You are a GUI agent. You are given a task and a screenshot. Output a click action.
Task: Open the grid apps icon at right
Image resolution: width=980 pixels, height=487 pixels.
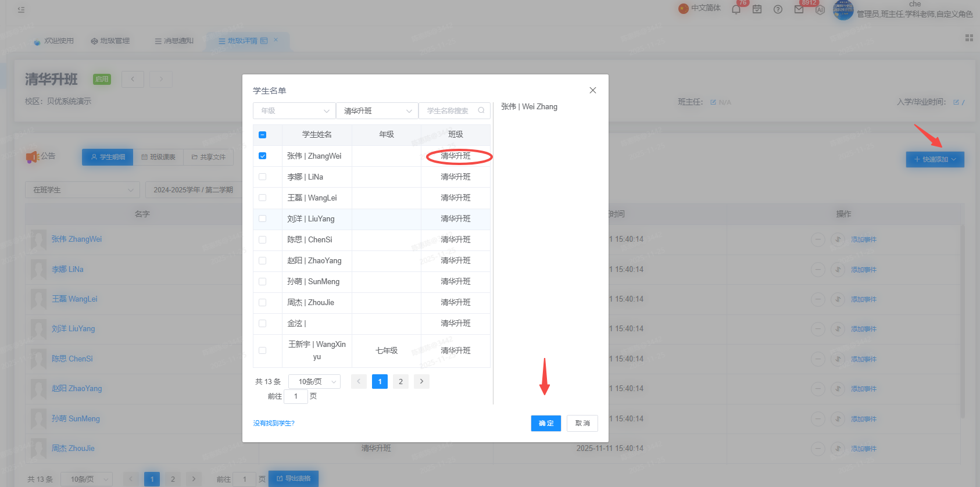click(969, 38)
